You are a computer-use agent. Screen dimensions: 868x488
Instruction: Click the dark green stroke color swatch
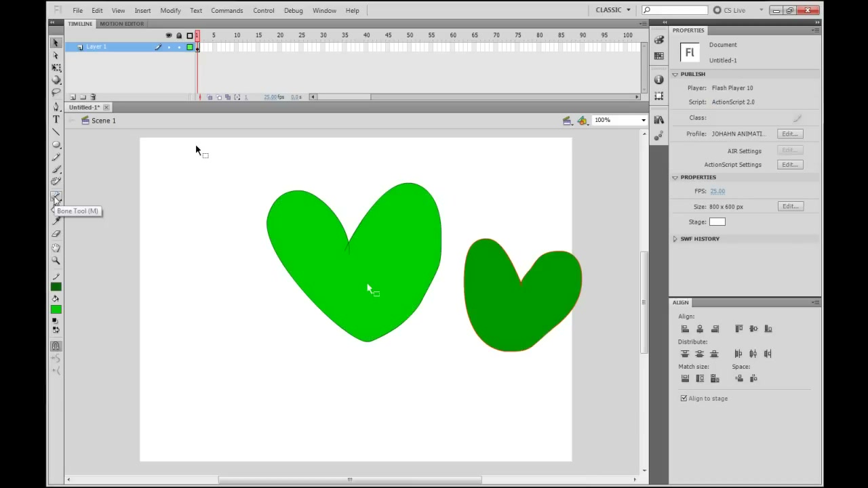coord(56,287)
